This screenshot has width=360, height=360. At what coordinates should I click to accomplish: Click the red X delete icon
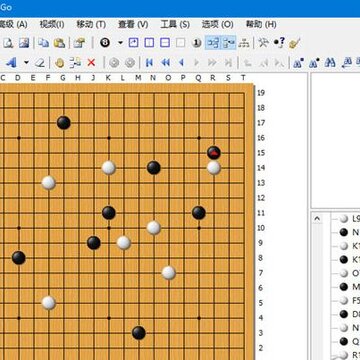click(91, 62)
